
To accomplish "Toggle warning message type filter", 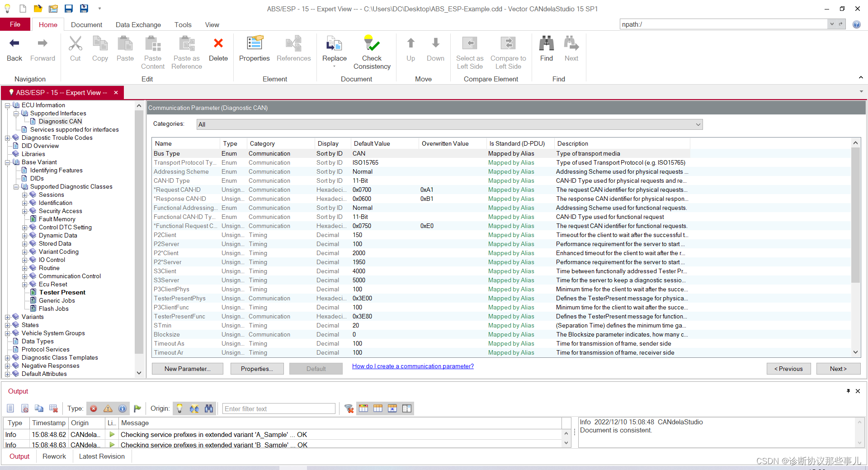I will tap(108, 408).
